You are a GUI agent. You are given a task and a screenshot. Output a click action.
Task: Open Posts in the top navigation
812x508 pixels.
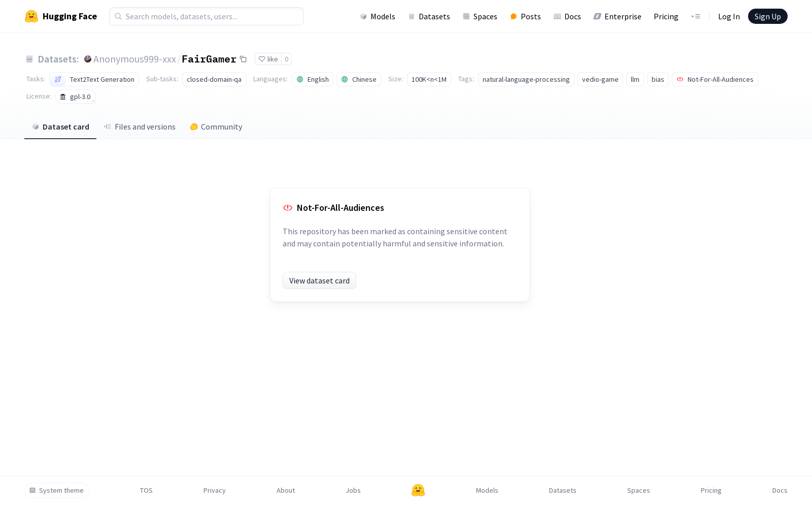(525, 16)
